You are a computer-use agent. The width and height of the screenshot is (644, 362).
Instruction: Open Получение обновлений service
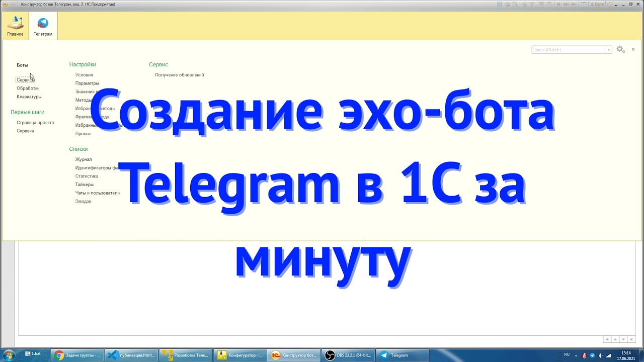[x=180, y=75]
